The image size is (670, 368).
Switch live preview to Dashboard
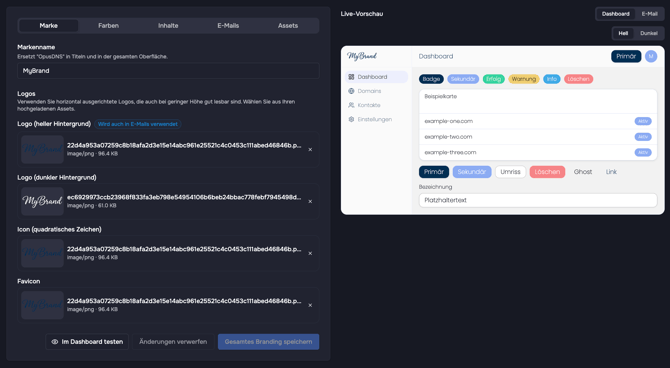click(x=616, y=14)
